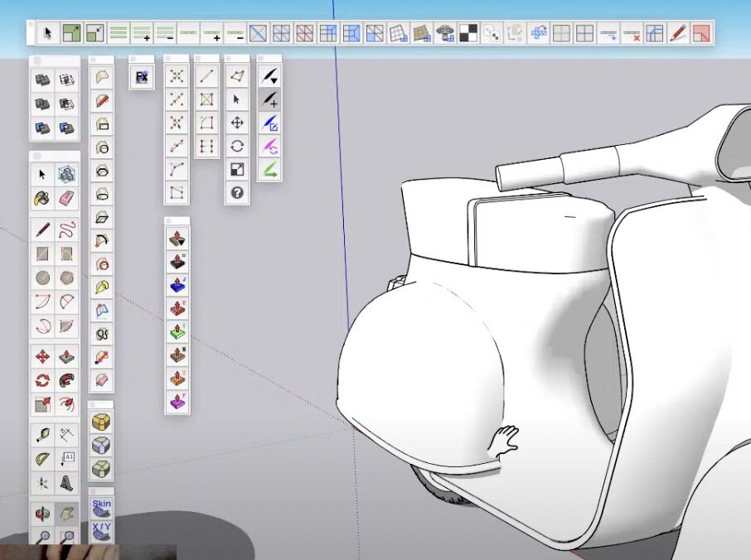Select the 3D Text tool

pyautogui.click(x=66, y=483)
